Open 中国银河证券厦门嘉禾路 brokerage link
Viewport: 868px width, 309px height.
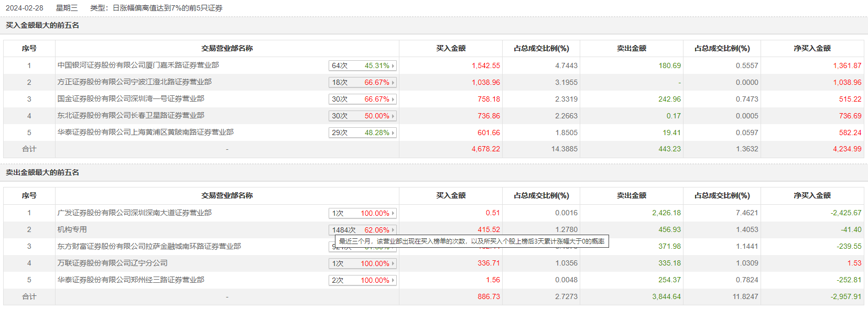click(138, 65)
